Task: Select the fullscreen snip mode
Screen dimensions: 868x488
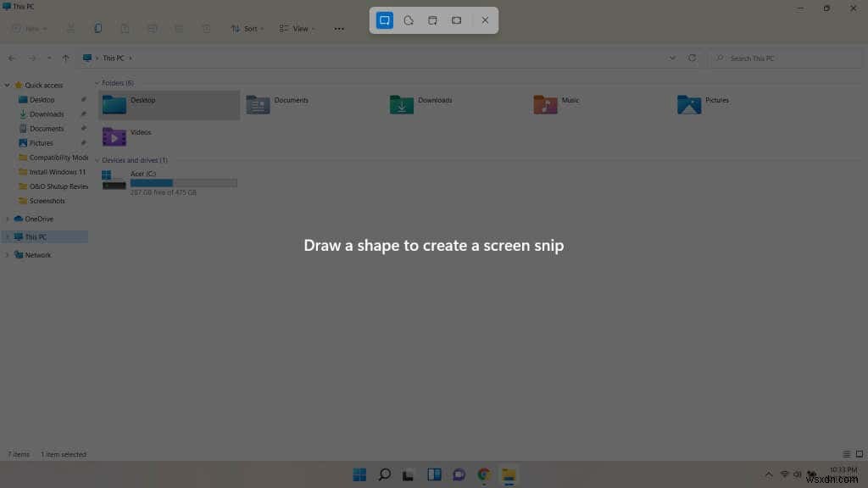Action: [x=456, y=19]
